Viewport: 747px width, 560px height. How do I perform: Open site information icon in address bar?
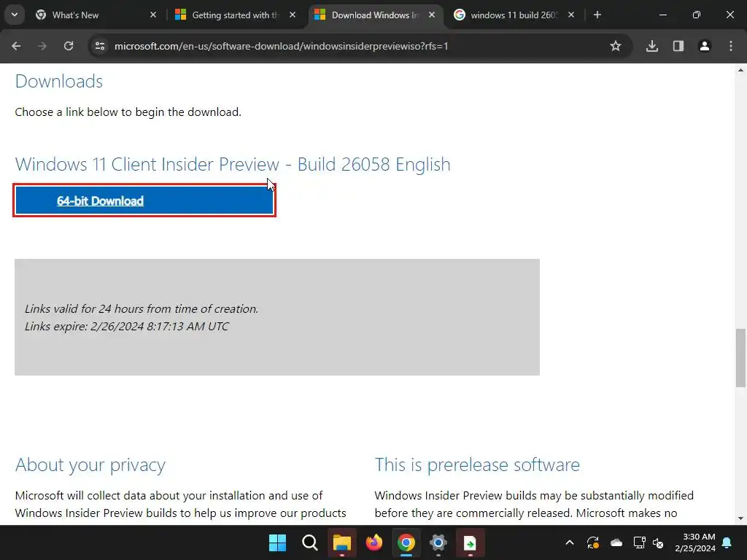pyautogui.click(x=100, y=46)
